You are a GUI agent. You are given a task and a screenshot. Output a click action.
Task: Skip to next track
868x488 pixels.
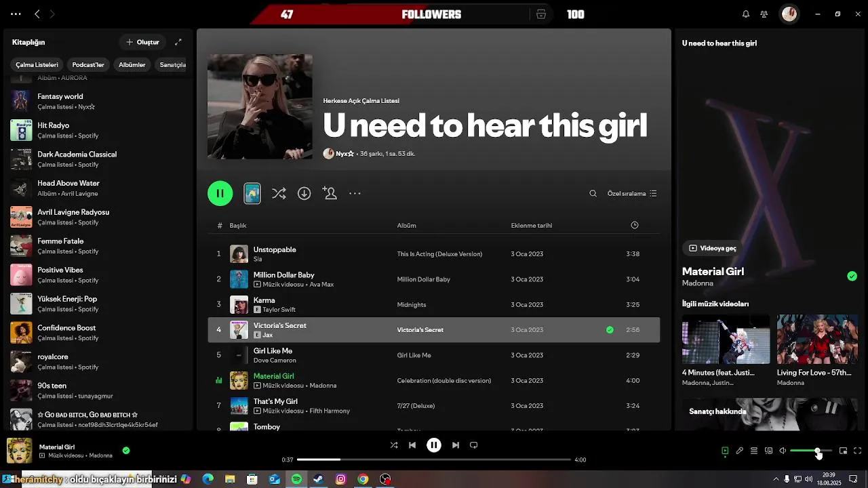click(x=456, y=445)
